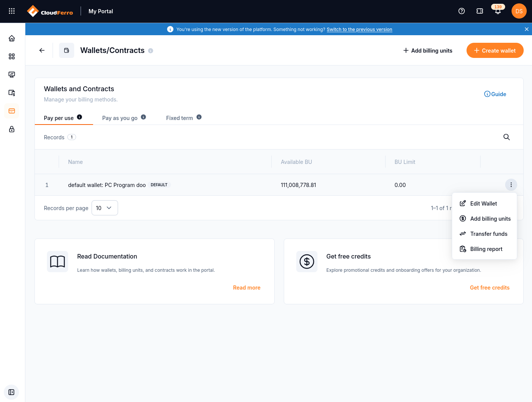Click the Available BU column header
Viewport: 532px width, 402px height.
[x=296, y=162]
